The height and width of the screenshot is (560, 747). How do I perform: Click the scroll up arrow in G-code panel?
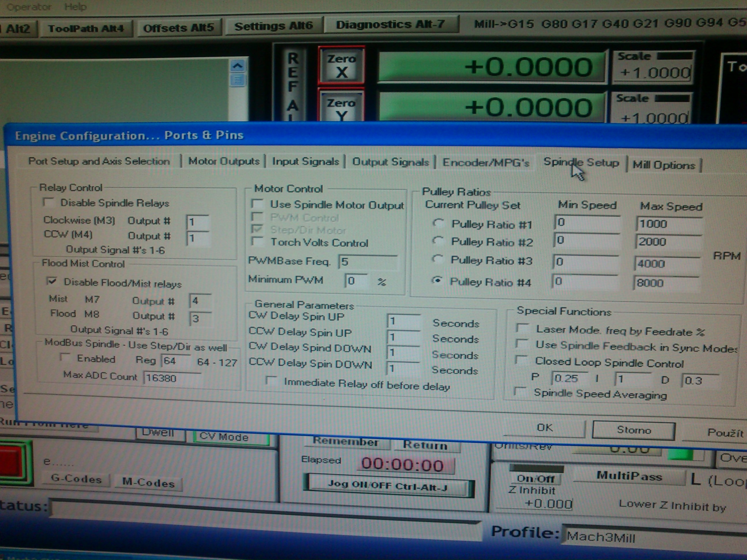(237, 65)
